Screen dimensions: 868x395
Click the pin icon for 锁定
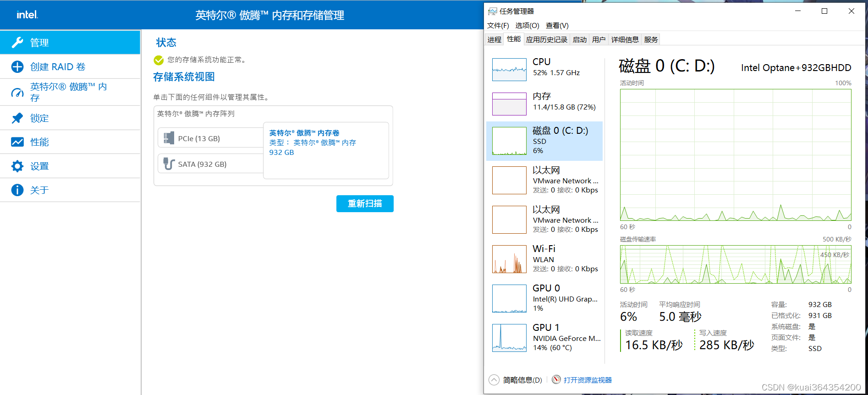click(17, 118)
